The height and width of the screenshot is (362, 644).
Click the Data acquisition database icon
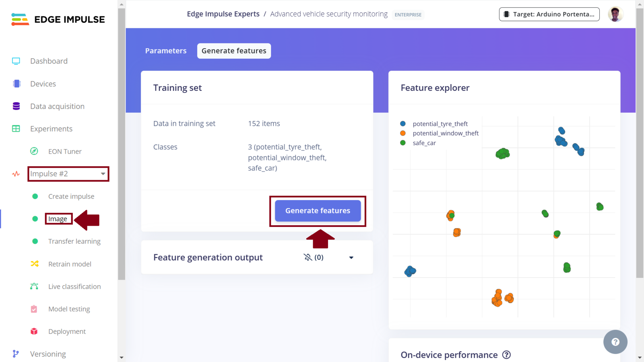click(x=16, y=106)
